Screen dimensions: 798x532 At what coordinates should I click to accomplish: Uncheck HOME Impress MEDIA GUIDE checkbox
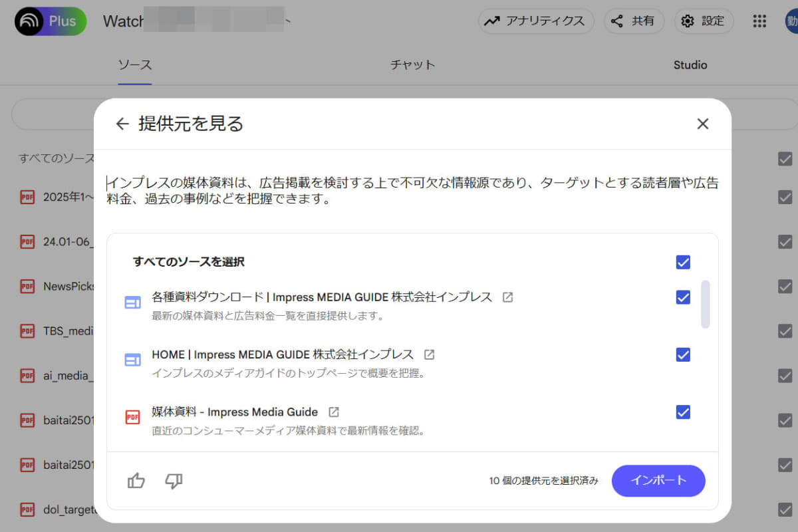coord(683,354)
